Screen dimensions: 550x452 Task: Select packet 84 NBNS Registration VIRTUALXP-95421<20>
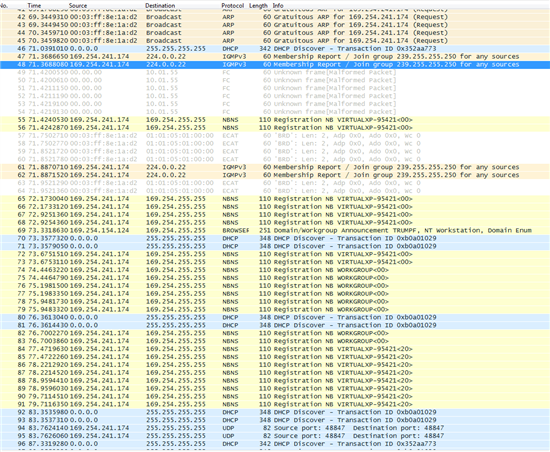[275, 349]
